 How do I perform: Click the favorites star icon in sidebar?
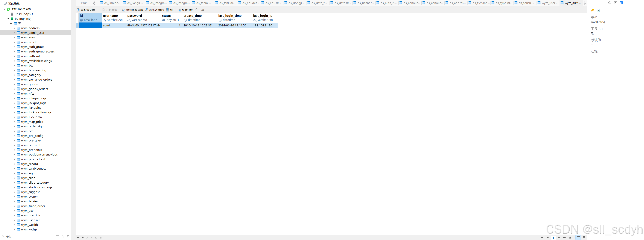coord(63,236)
